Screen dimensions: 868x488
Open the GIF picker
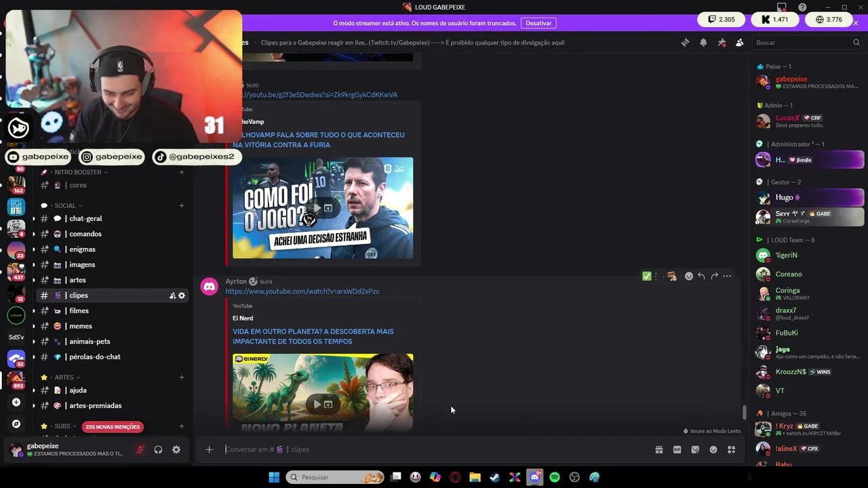(677, 449)
